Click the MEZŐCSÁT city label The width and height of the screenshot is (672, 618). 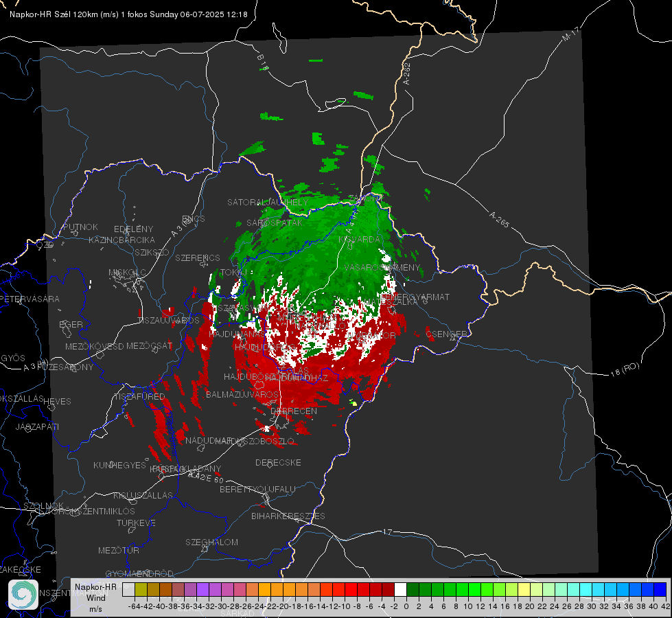pos(150,345)
